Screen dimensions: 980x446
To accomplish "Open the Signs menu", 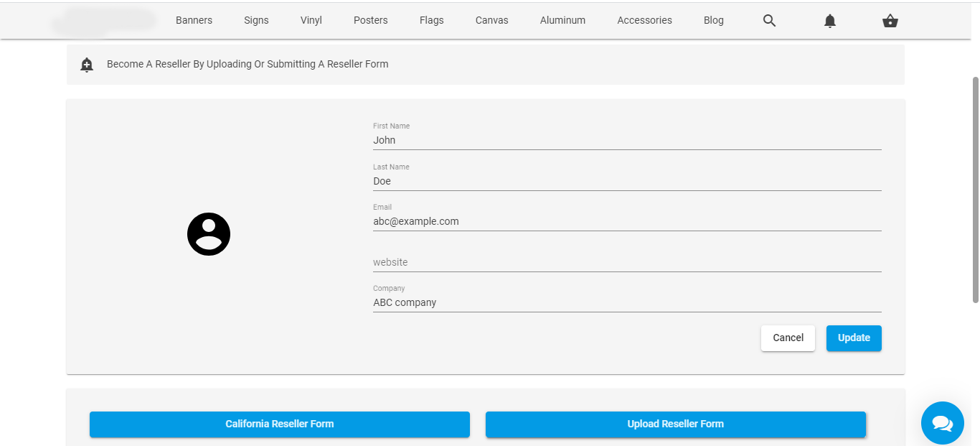I will [256, 20].
